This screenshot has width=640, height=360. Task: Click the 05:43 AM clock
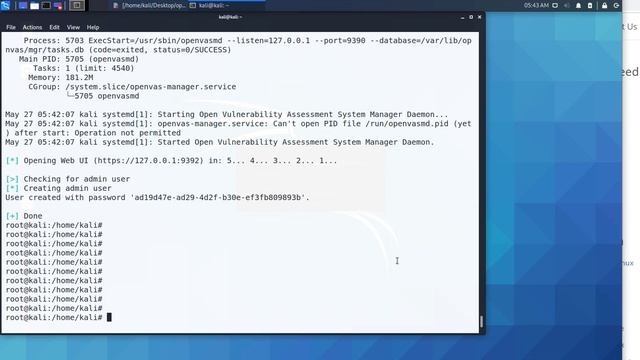(x=536, y=5)
